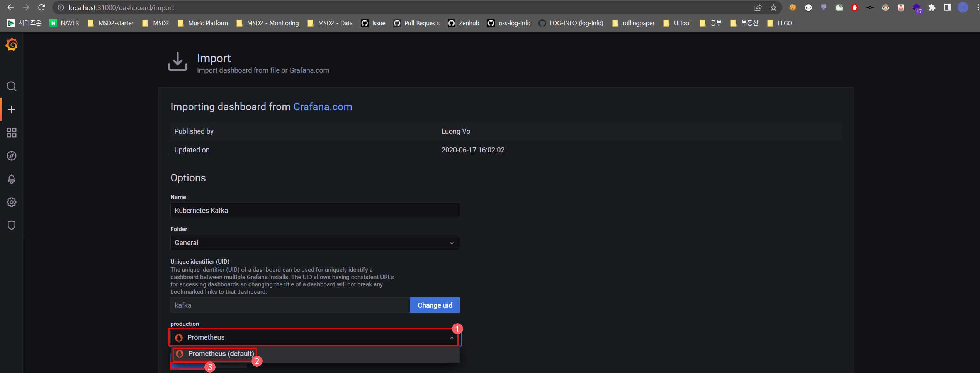The image size is (980, 373).
Task: Open the Create plus icon in sidebar
Action: (x=12, y=109)
